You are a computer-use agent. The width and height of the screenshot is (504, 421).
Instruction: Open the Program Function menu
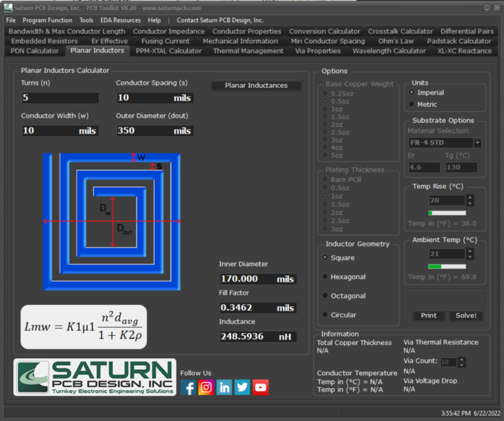coord(47,20)
